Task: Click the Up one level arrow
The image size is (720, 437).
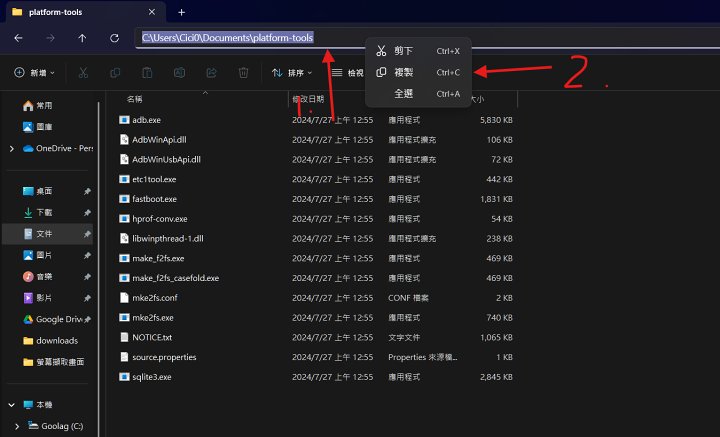Action: (82, 38)
